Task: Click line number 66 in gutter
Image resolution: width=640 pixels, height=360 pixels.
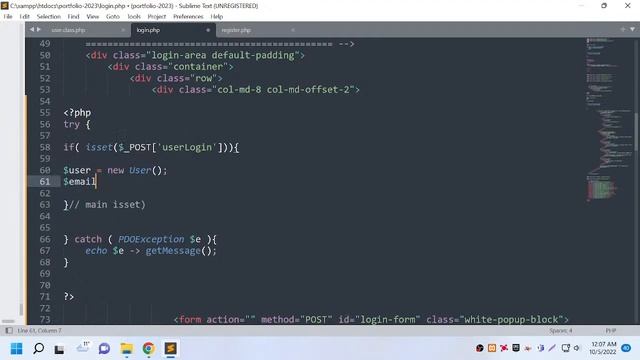Action: click(x=45, y=239)
